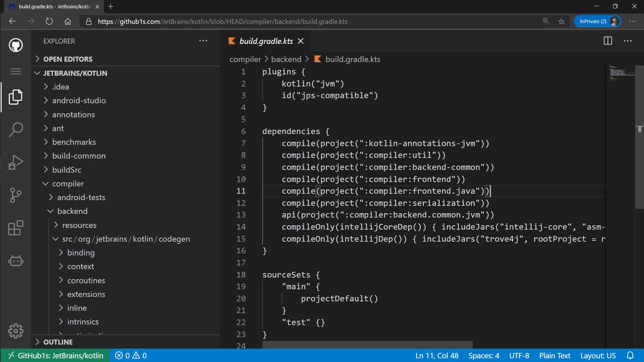
Task: Click the zoom magnifier in address bar
Action: [546, 21]
